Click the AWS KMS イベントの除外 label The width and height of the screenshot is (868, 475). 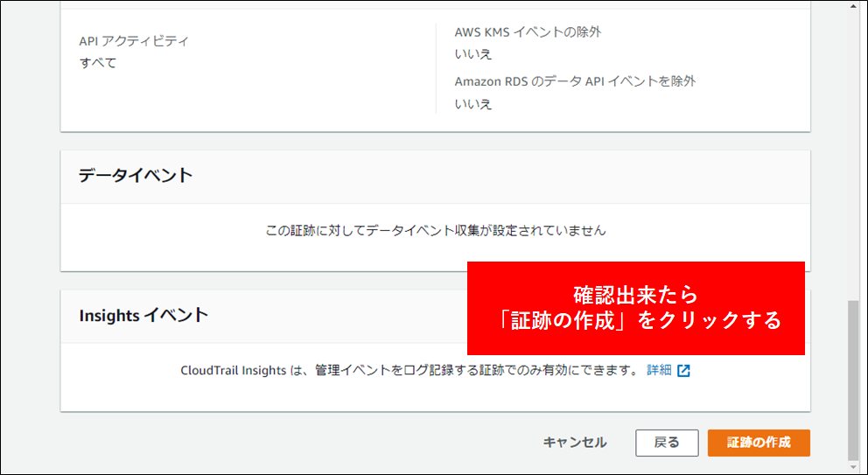[x=528, y=32]
